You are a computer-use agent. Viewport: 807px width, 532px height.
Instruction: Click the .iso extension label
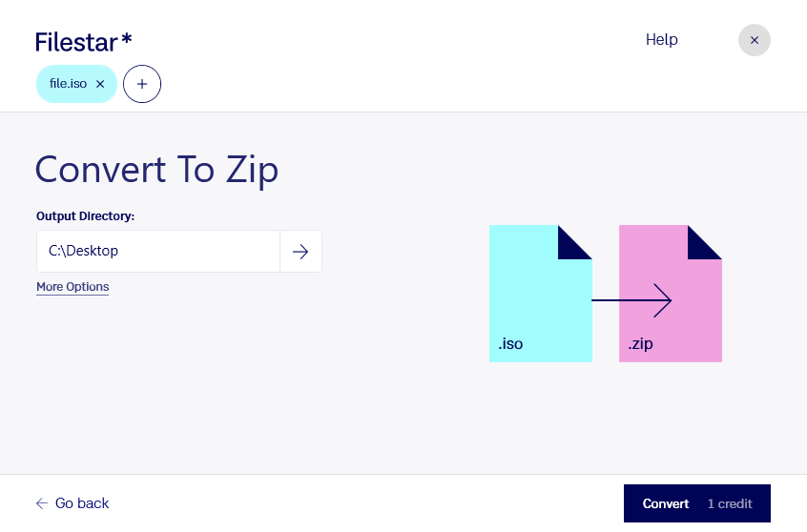click(510, 343)
